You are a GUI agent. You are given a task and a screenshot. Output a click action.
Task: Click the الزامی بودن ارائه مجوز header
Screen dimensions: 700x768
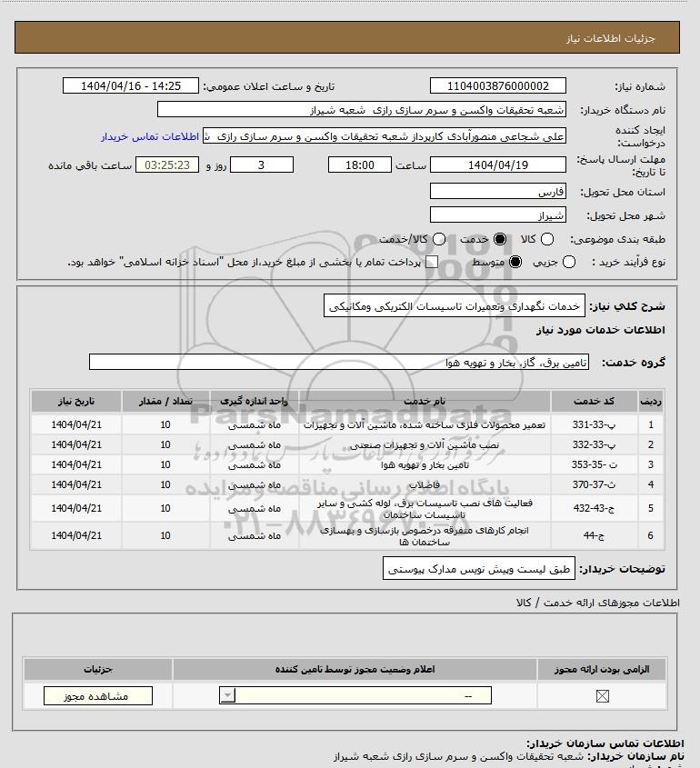click(x=602, y=669)
